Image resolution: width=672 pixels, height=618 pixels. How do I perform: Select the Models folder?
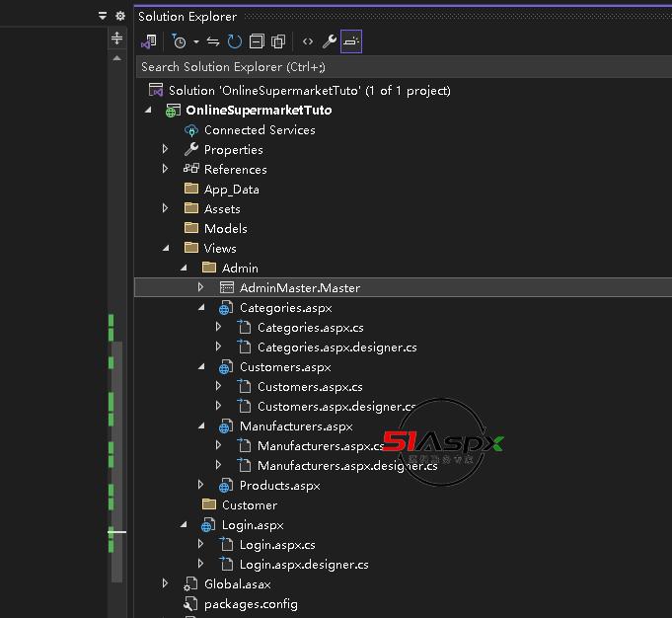225,229
